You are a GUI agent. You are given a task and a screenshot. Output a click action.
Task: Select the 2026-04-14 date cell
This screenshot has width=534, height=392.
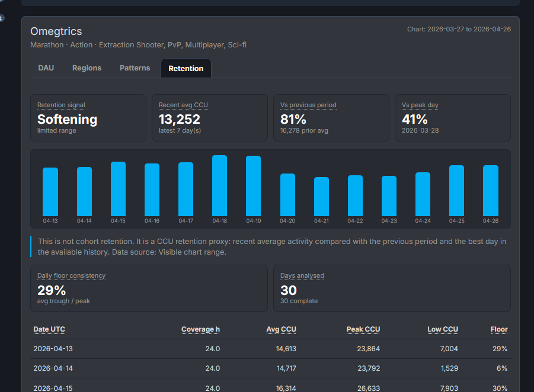pyautogui.click(x=53, y=368)
